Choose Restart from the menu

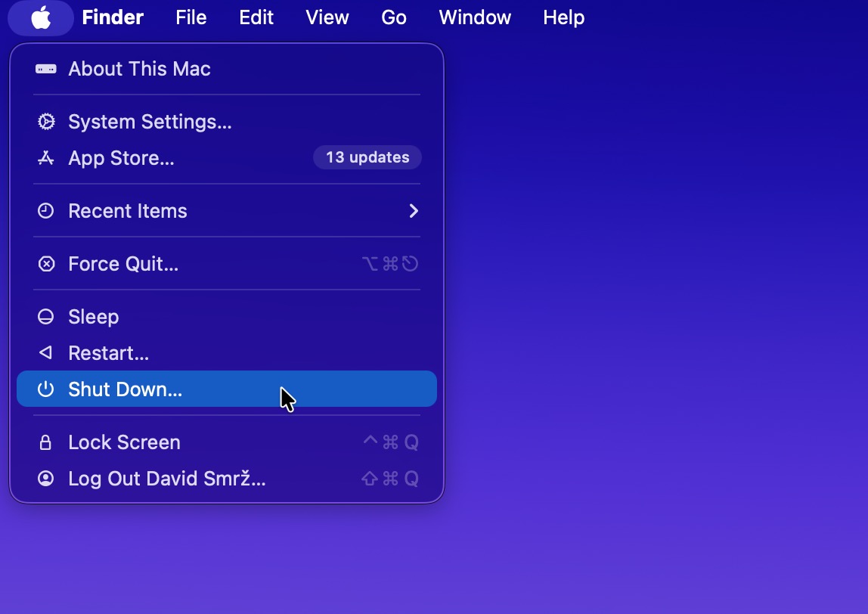click(x=107, y=353)
